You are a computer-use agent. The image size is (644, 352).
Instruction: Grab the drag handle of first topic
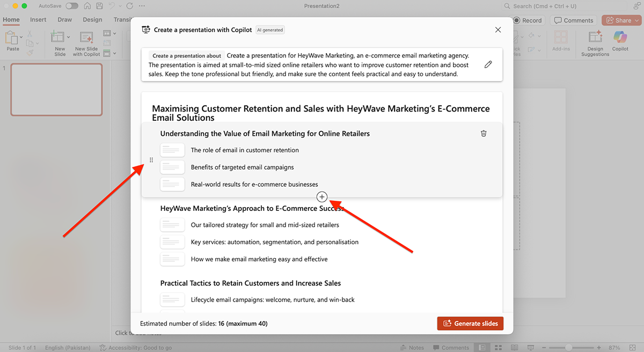pyautogui.click(x=151, y=160)
